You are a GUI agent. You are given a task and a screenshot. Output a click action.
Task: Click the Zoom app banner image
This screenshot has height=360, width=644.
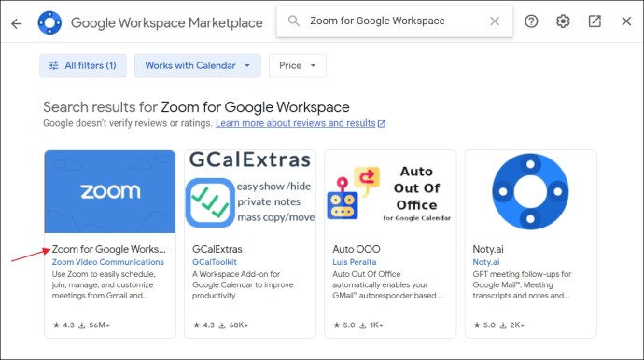click(x=109, y=191)
